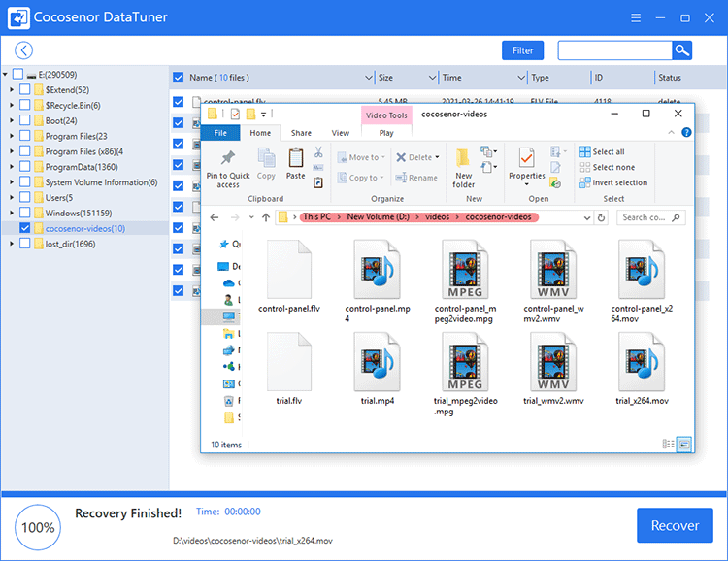The height and width of the screenshot is (561, 728).
Task: Uncheck the cocosenor-videos(10) checkbox
Action: pos(25,228)
